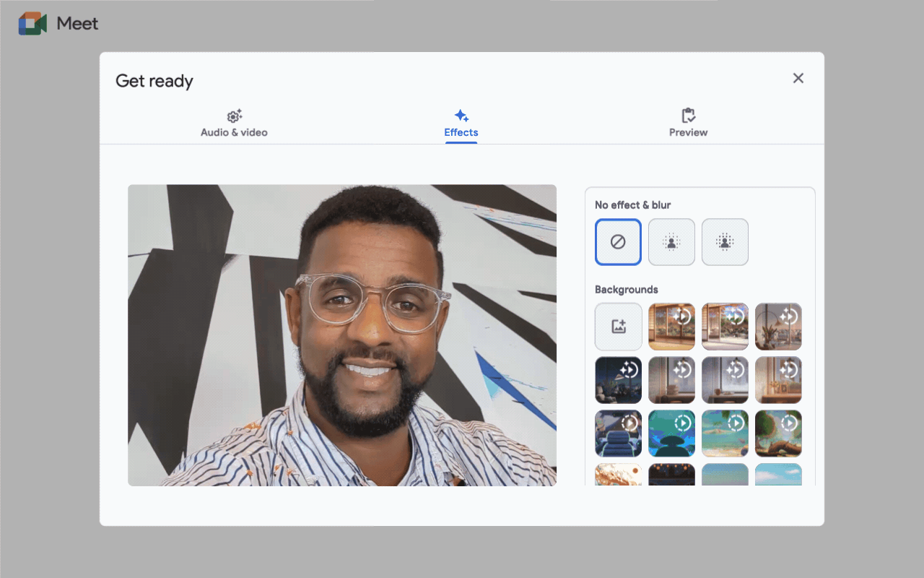Image resolution: width=924 pixels, height=578 pixels.
Task: Click the 'No effect & blur' heading
Action: [x=632, y=205]
